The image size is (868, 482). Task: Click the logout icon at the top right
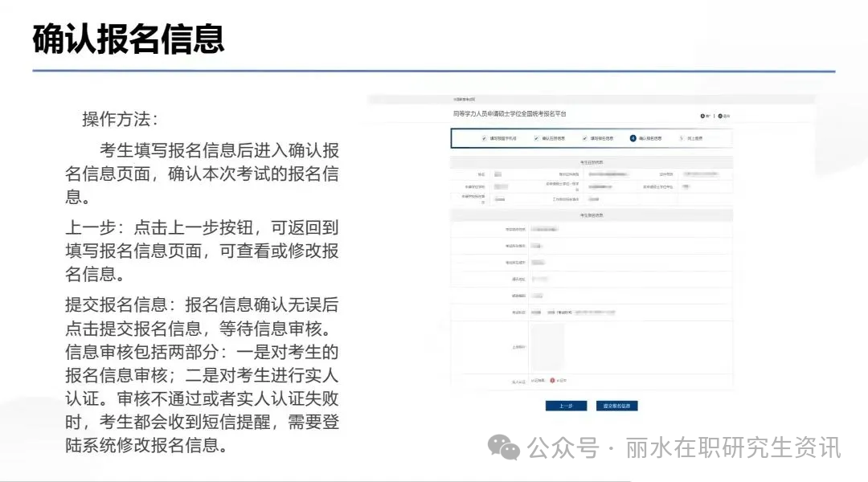pyautogui.click(x=720, y=114)
